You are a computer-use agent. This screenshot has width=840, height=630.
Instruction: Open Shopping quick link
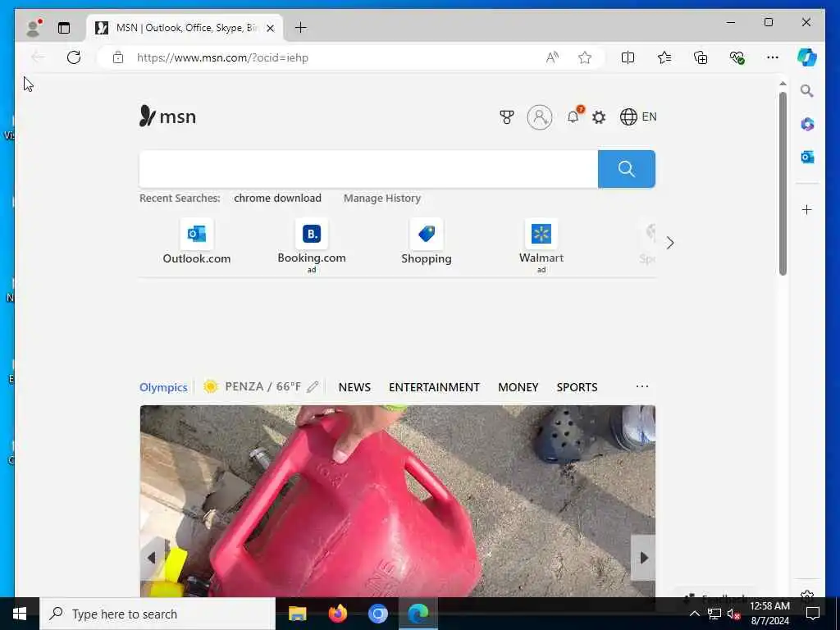(x=427, y=242)
